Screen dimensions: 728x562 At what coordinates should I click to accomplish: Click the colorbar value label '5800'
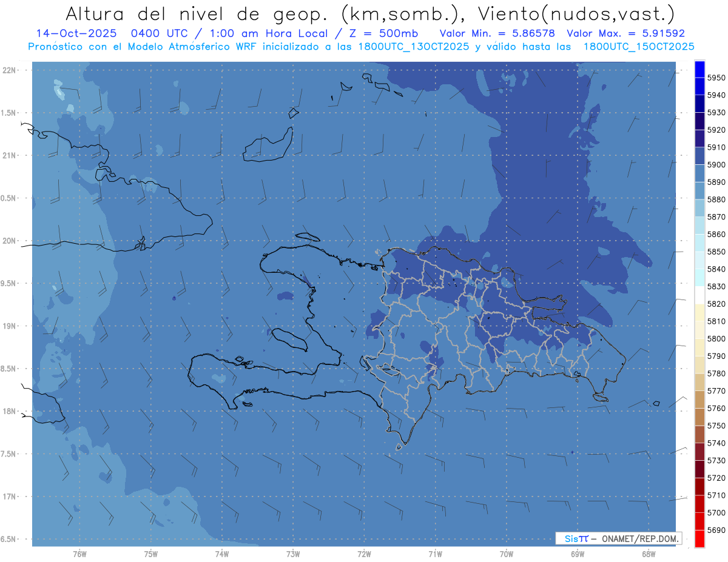click(716, 339)
